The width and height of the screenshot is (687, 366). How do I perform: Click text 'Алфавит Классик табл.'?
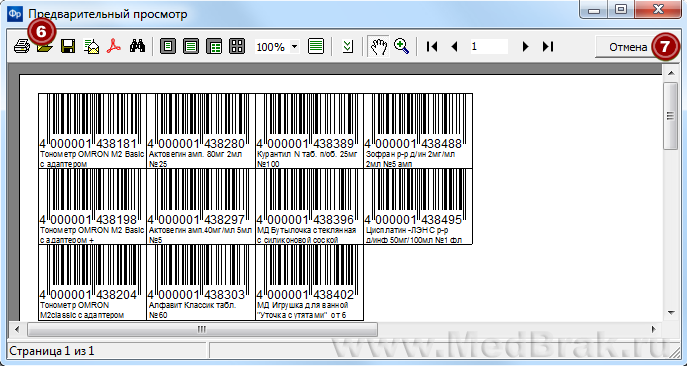(x=192, y=305)
